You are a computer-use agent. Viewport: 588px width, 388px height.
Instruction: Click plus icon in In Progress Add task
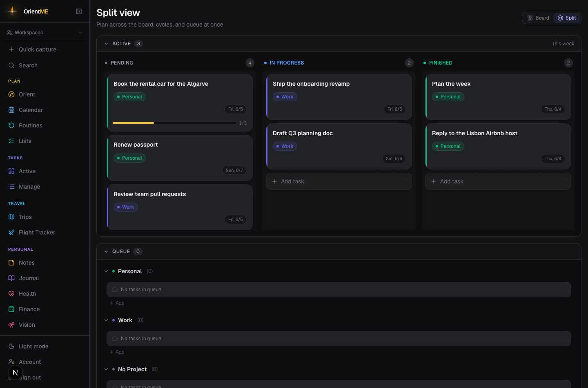pyautogui.click(x=274, y=181)
